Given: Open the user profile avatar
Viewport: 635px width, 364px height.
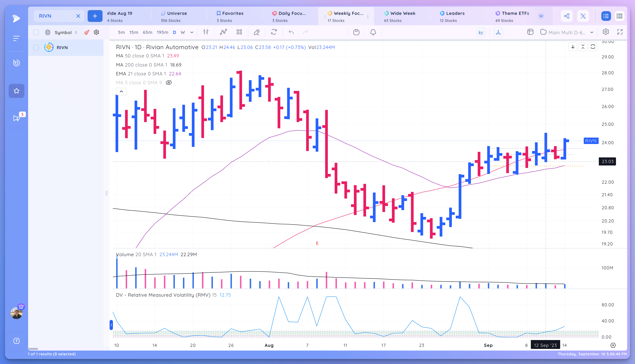Looking at the screenshot, I should 17,313.
